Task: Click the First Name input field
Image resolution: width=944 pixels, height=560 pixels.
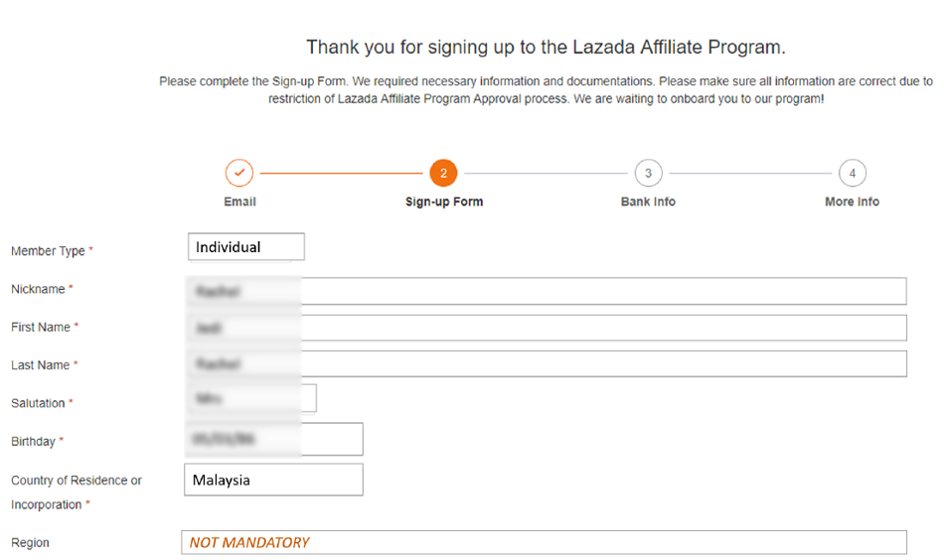Action: pyautogui.click(x=547, y=328)
